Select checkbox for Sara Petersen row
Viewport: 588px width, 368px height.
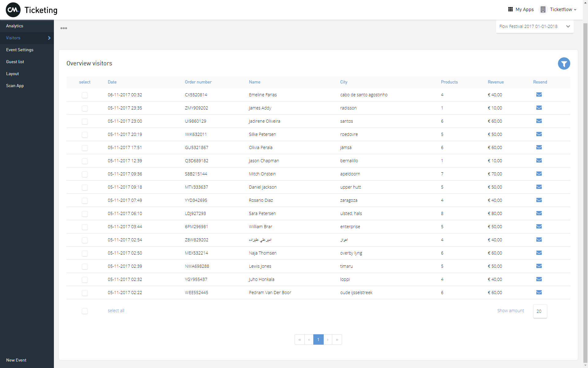(x=85, y=214)
